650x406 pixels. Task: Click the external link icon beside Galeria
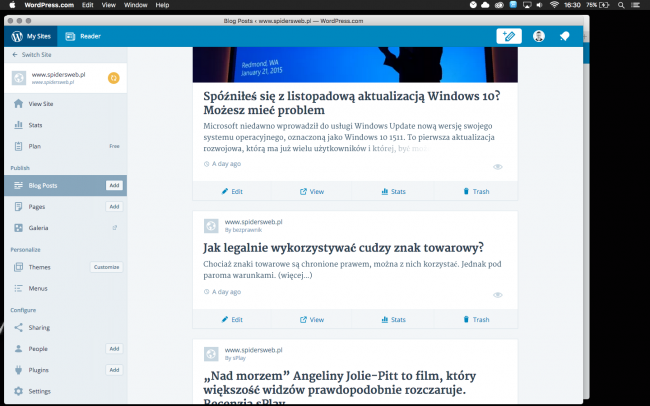pyautogui.click(x=115, y=228)
